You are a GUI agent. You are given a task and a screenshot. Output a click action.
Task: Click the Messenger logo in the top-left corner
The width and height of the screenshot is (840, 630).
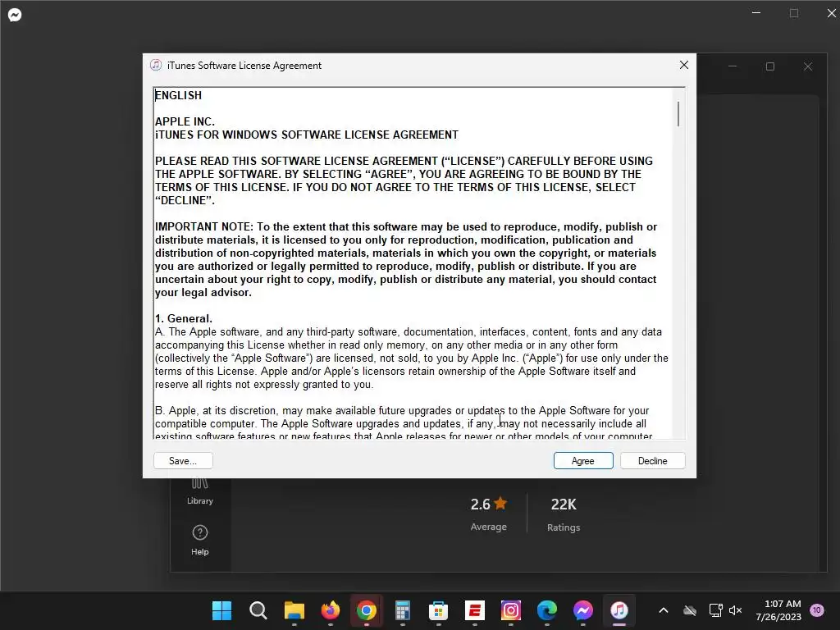click(x=15, y=15)
